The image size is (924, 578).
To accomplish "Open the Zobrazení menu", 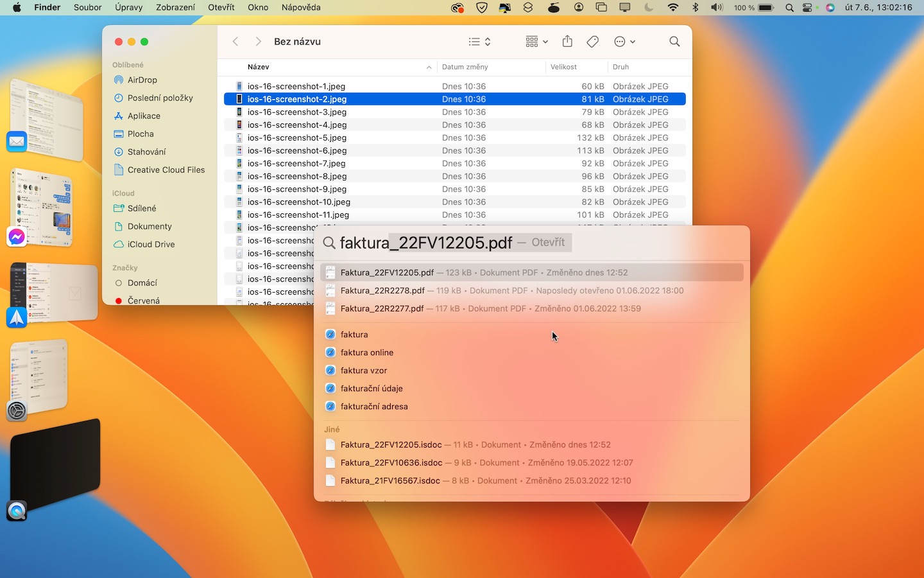I will [x=175, y=8].
